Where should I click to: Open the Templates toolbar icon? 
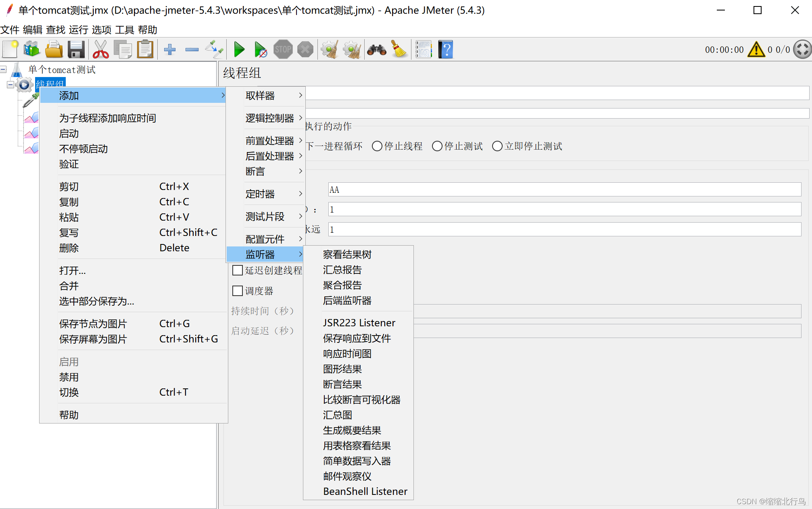[x=31, y=50]
